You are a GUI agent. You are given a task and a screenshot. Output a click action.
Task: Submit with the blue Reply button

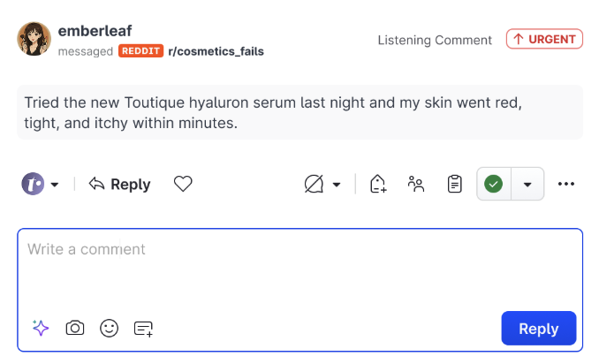coord(539,329)
